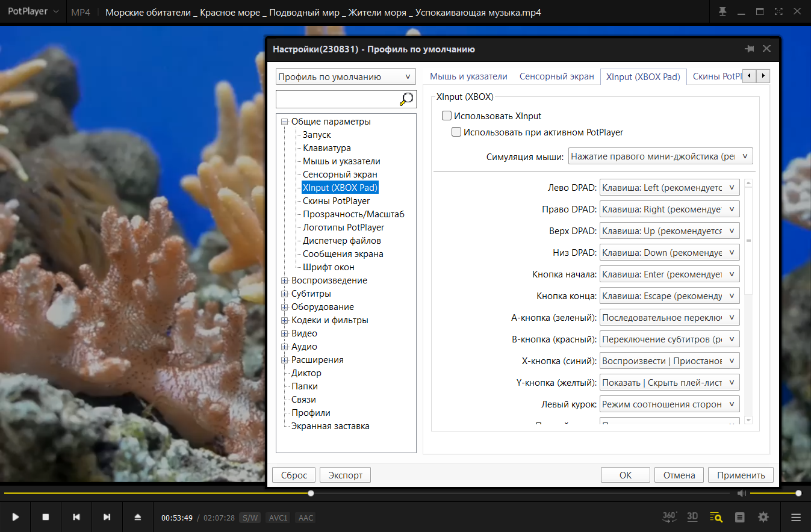Pin the settings dialog with pushpin icon
The height and width of the screenshot is (532, 811).
[x=750, y=49]
